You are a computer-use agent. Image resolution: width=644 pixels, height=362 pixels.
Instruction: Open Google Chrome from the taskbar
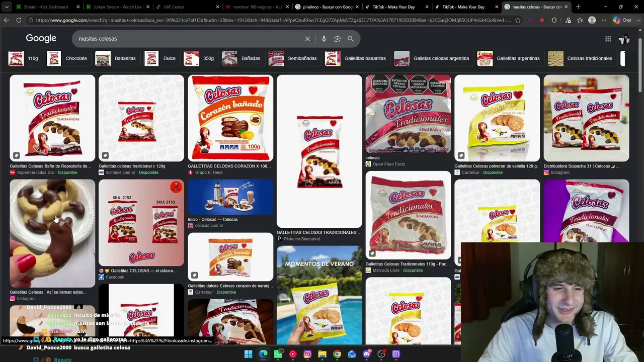click(337, 354)
